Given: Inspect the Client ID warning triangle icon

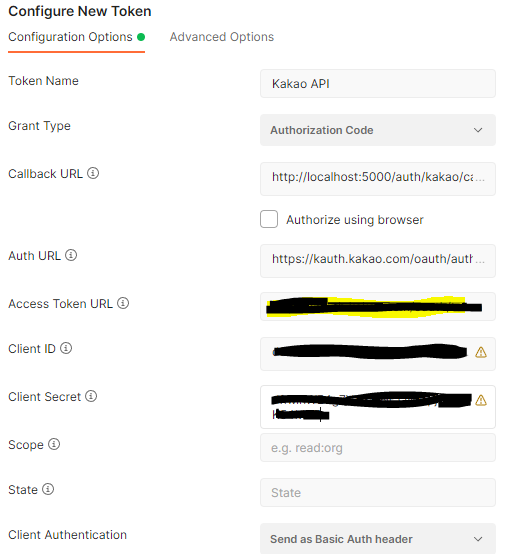Looking at the screenshot, I should [481, 352].
